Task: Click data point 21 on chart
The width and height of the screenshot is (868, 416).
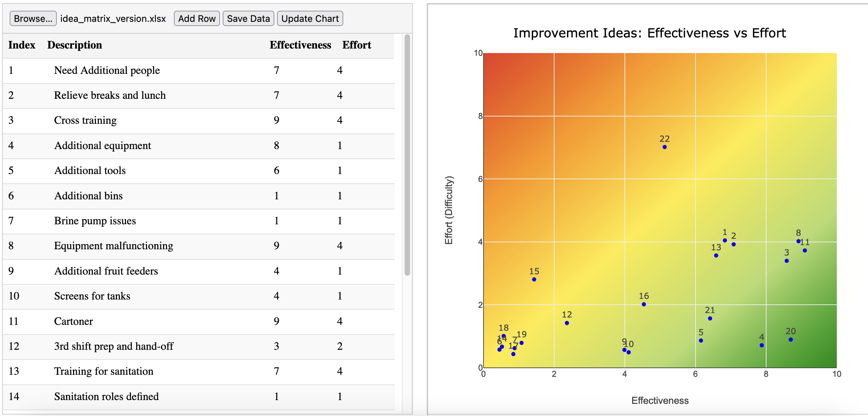Action: pyautogui.click(x=710, y=319)
